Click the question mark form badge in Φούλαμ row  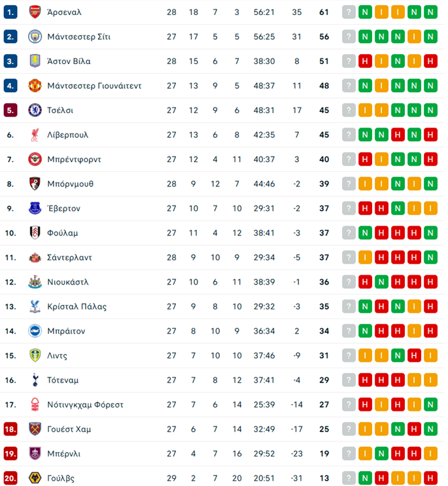click(349, 233)
